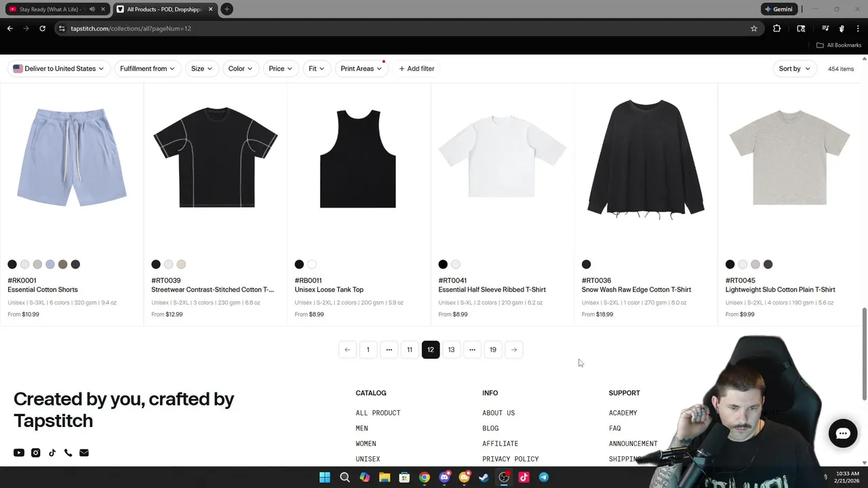Open Tapstitch Instagram social icon
This screenshot has height=488, width=868.
click(36, 453)
